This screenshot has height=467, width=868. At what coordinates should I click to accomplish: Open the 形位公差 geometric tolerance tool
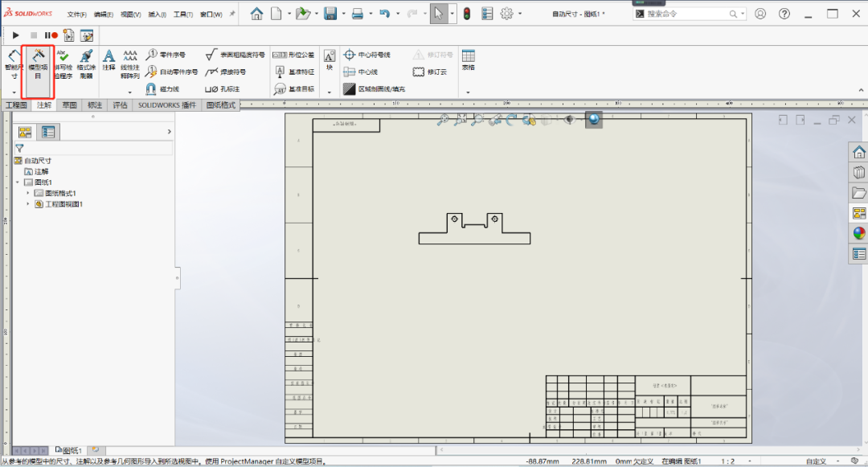click(x=293, y=54)
